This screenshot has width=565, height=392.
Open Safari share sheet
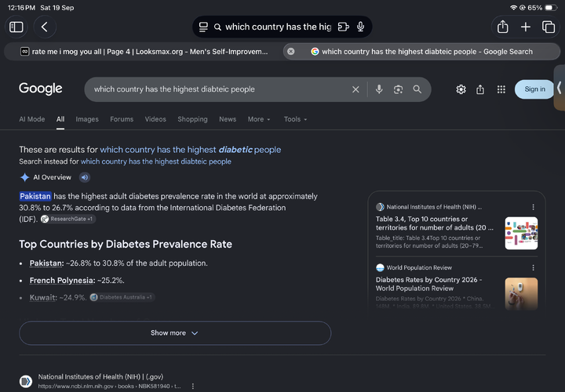point(503,27)
